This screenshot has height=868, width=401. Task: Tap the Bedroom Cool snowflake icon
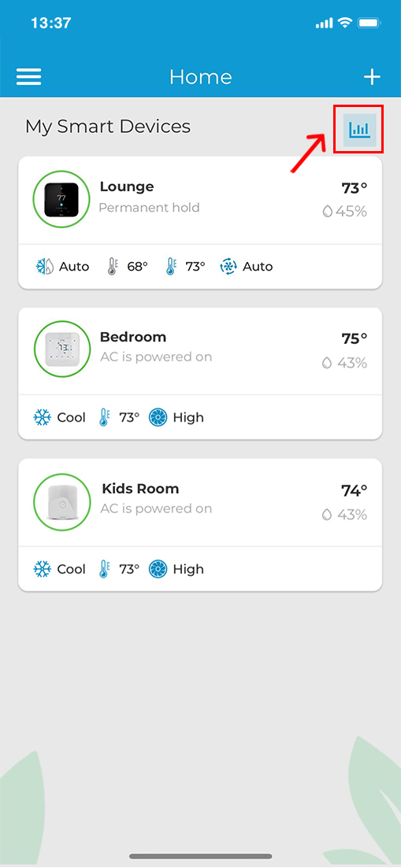pos(42,417)
